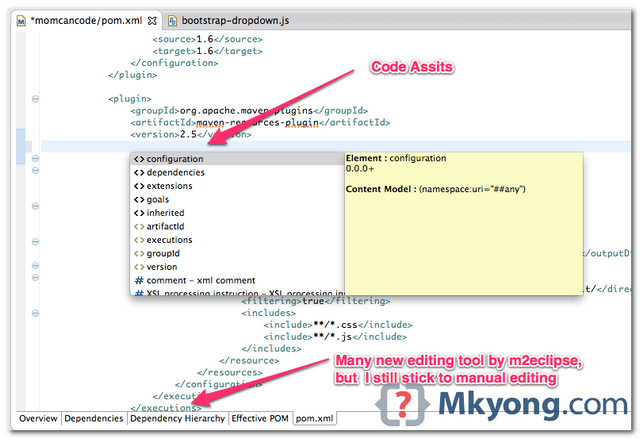
Task: Open the Dependencies tab
Action: pyautogui.click(x=93, y=418)
